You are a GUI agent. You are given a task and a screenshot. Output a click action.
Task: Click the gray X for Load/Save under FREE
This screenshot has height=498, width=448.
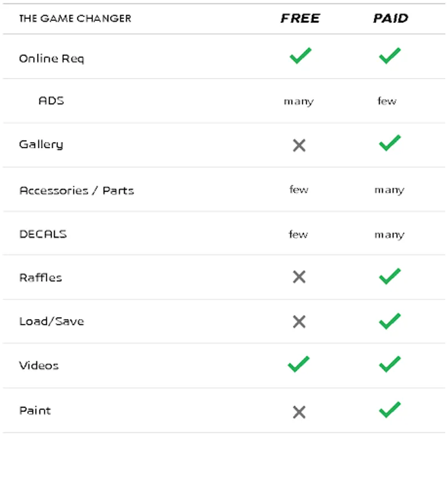[299, 321]
